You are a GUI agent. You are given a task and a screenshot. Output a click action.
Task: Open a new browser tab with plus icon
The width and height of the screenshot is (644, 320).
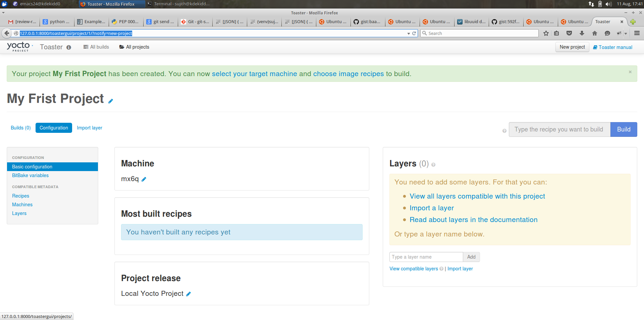[633, 22]
